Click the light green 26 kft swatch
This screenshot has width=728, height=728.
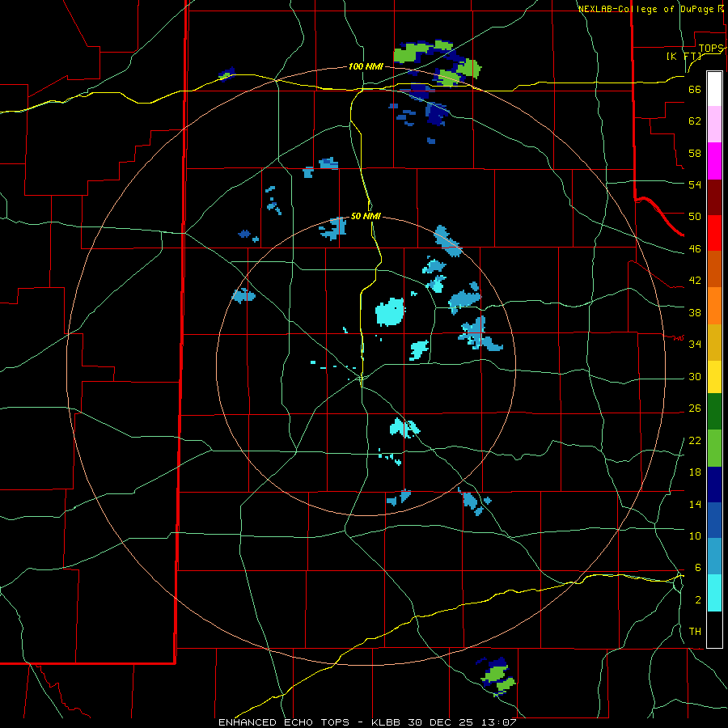pyautogui.click(x=714, y=448)
